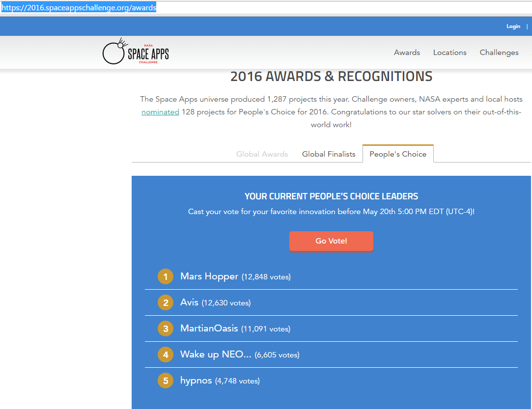
Task: Open the hypnos project entry
Action: point(196,381)
